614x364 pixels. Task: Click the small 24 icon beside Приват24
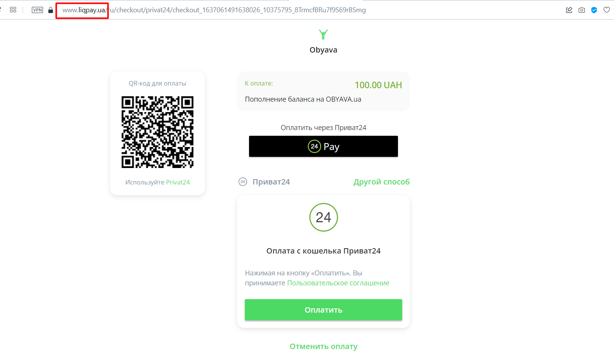click(x=243, y=182)
